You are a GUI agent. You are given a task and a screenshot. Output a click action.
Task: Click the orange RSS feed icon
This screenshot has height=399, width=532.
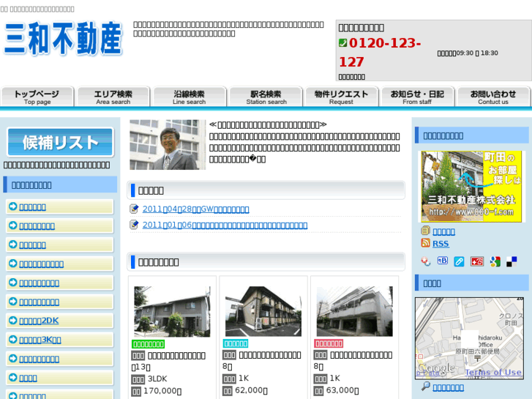(x=425, y=243)
